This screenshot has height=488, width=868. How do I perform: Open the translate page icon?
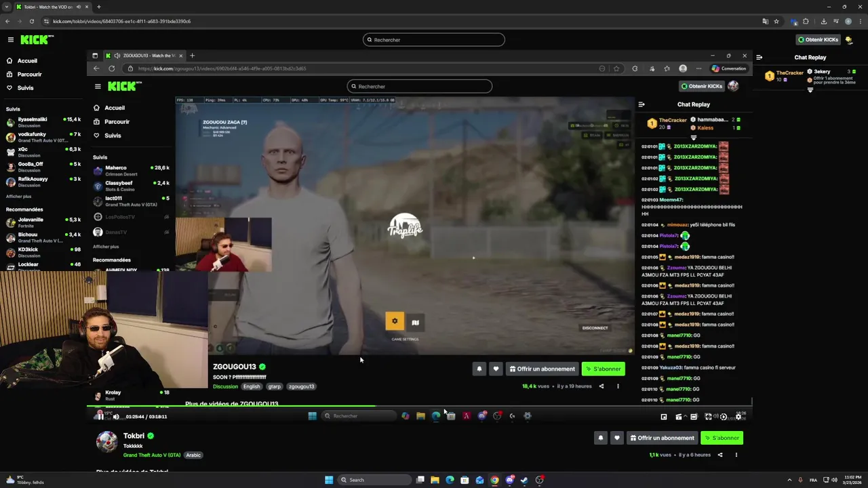[766, 21]
